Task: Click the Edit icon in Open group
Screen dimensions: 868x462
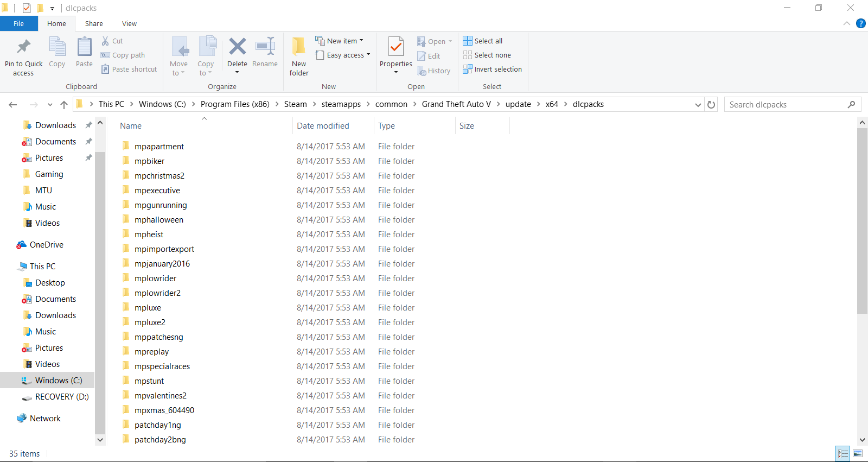Action: 421,56
